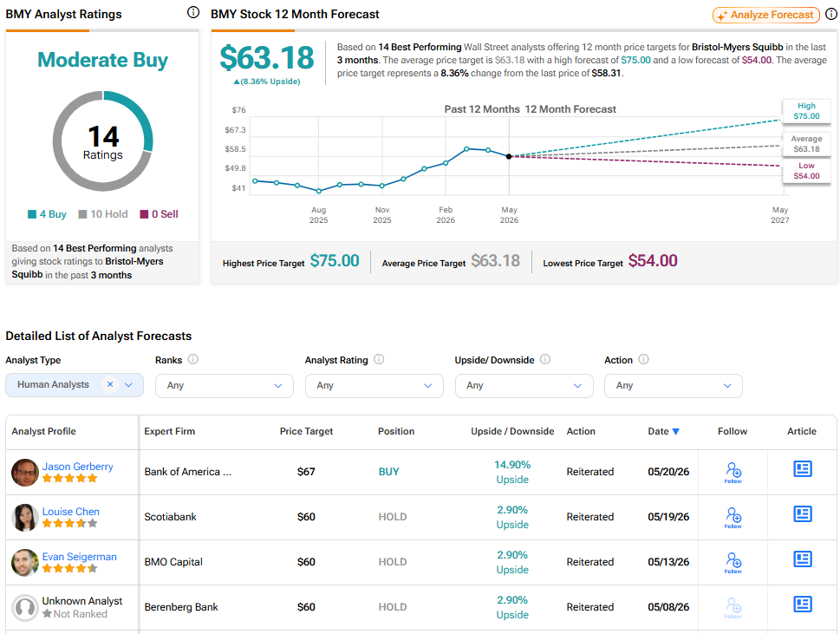Open the Action filter dropdown

pyautogui.click(x=674, y=386)
